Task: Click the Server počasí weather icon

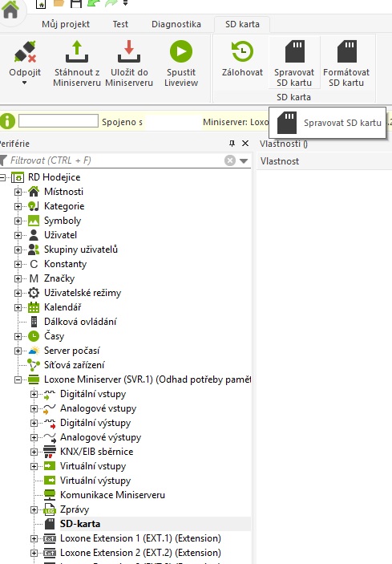Action: 34,351
